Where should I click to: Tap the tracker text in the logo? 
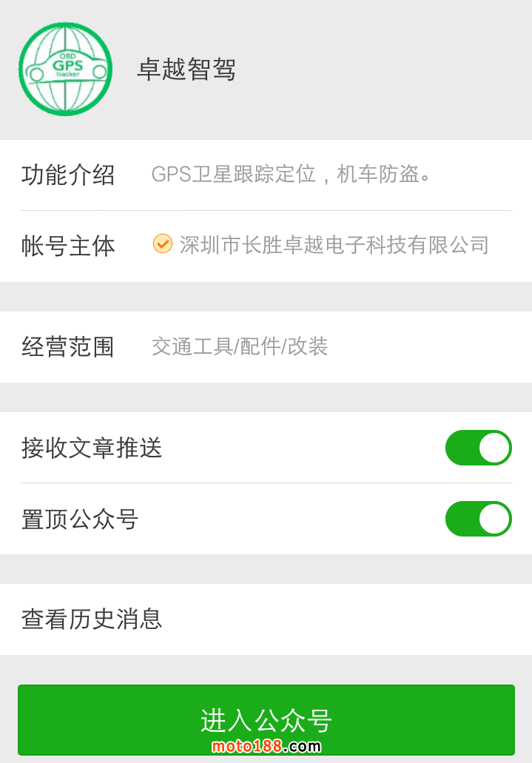(67, 75)
